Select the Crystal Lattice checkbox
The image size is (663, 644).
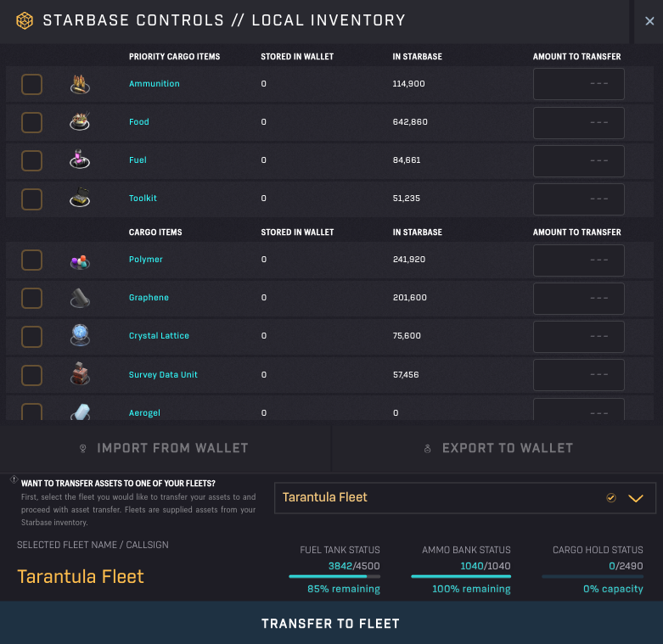coord(31,336)
